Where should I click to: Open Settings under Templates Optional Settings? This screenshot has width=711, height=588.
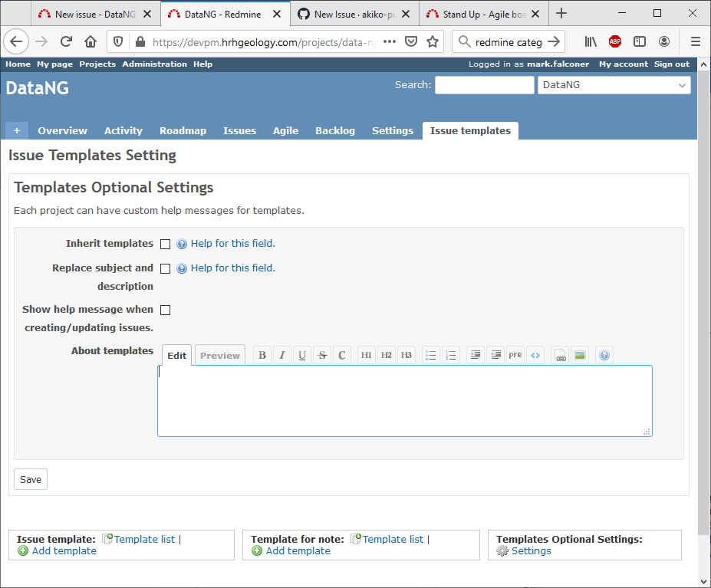531,551
